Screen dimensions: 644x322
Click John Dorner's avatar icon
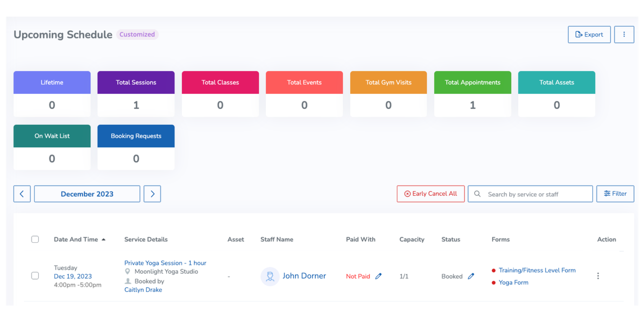pos(270,276)
